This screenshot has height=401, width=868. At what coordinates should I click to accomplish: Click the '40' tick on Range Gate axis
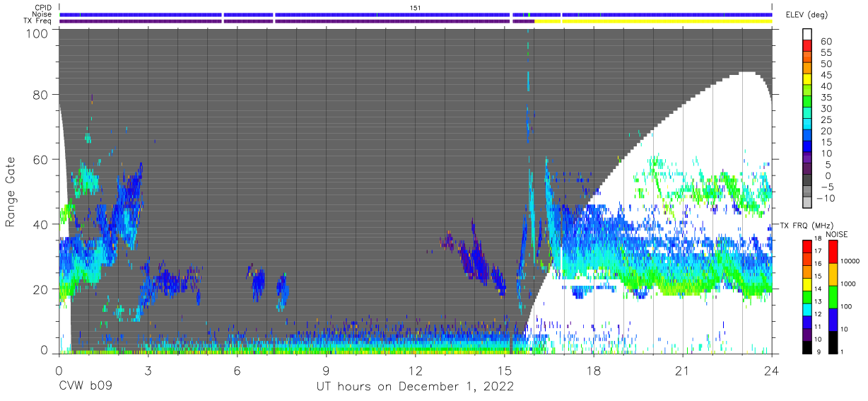coord(42,224)
